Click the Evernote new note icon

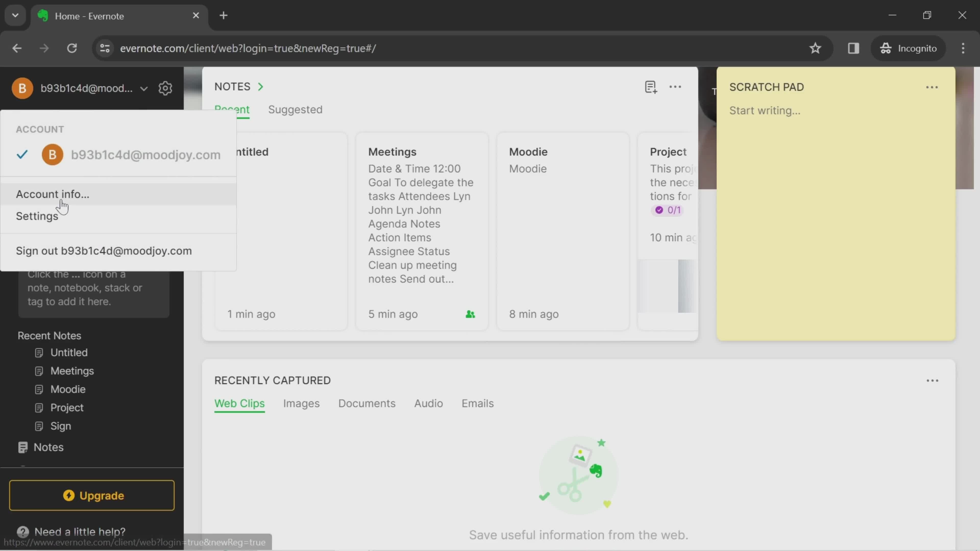tap(650, 87)
